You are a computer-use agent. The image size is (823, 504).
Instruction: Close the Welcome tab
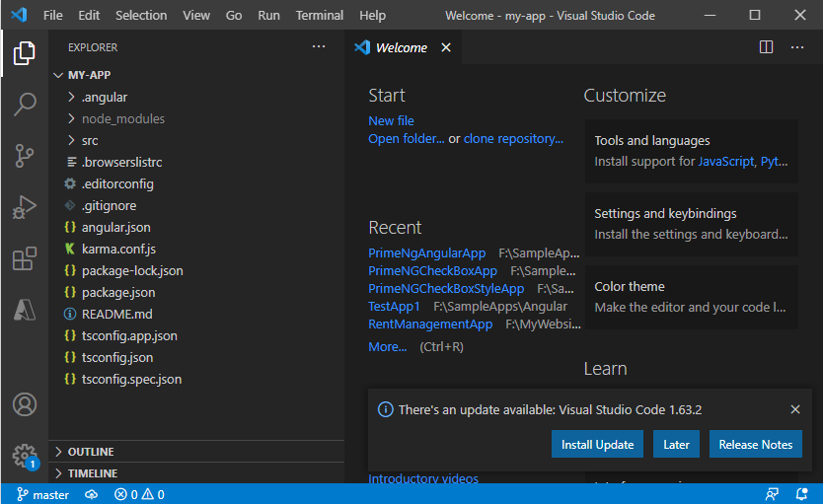click(x=446, y=47)
